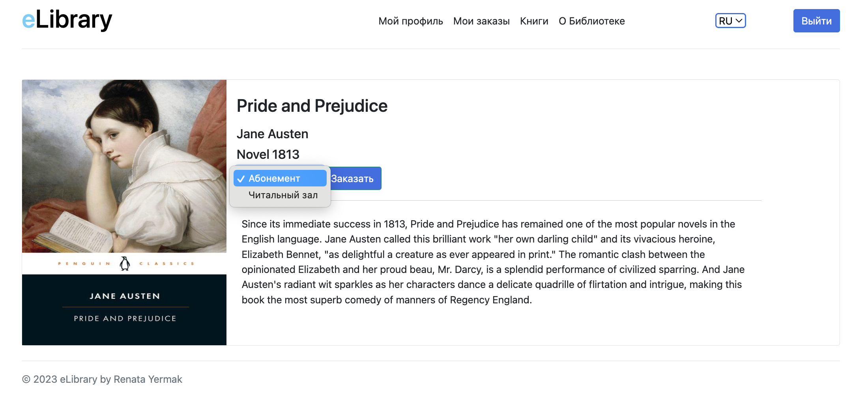This screenshot has width=868, height=395.
Task: Click the copyright footer text
Action: tap(102, 379)
